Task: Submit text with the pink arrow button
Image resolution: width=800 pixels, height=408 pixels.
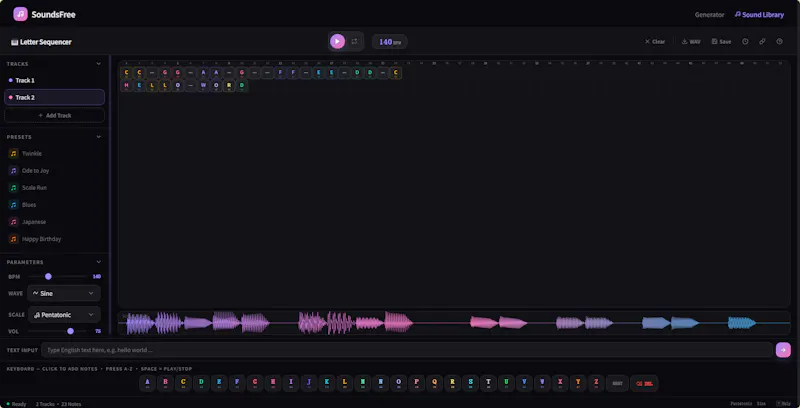Action: tap(783, 350)
